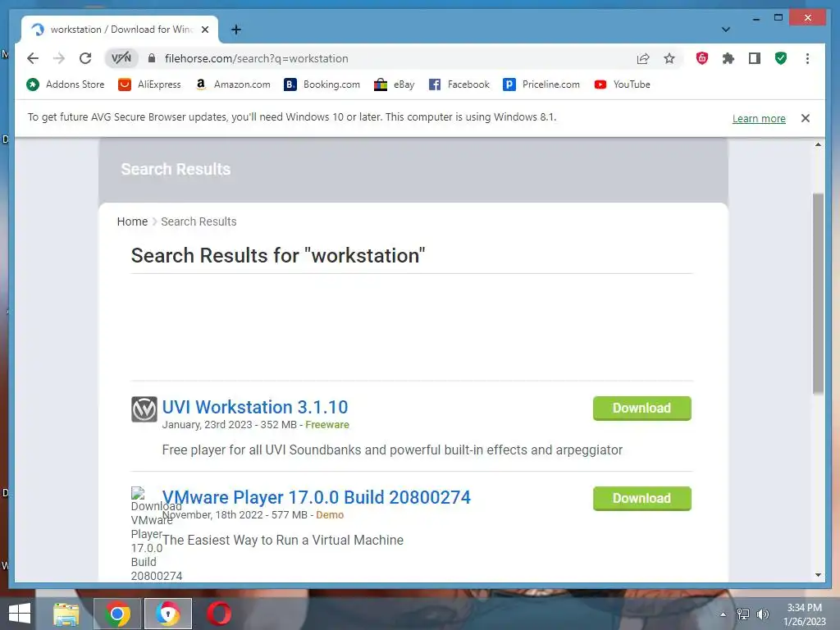
Task: Open the AliExpress bookmark
Action: 149,84
